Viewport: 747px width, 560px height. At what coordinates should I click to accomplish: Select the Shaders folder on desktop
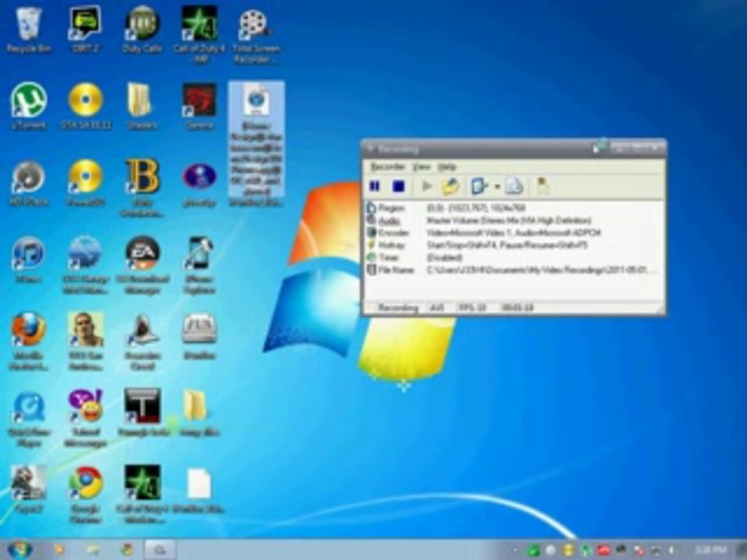click(x=141, y=106)
